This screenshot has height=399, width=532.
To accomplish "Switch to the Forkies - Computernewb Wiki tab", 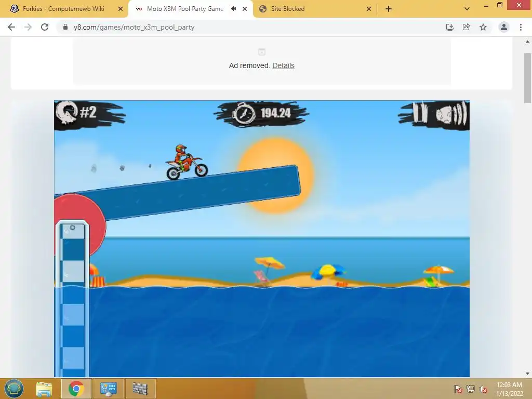I will [x=64, y=9].
